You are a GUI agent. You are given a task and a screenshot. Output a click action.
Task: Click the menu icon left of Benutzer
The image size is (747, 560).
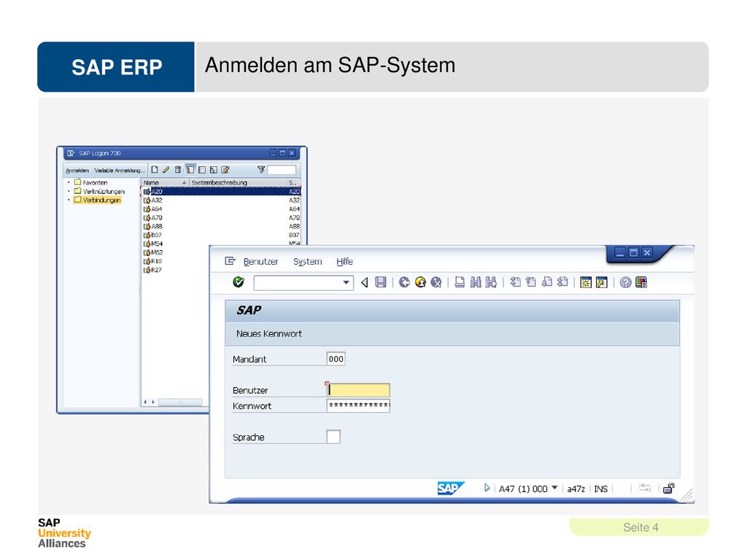tap(230, 261)
